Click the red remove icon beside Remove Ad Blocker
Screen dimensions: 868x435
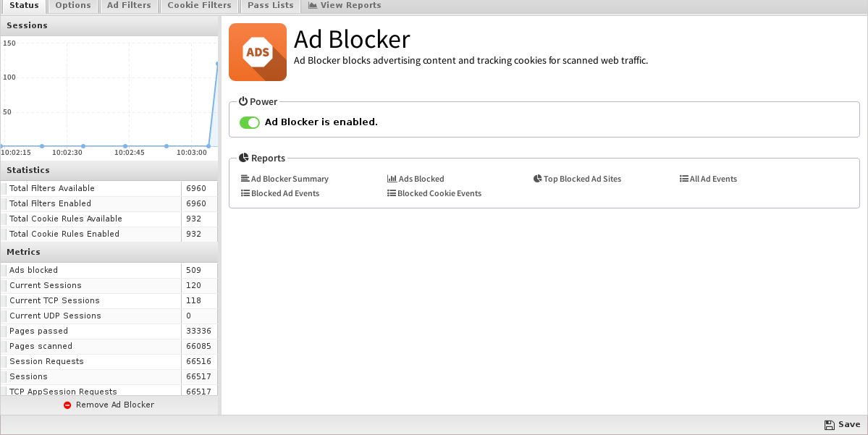tap(67, 405)
